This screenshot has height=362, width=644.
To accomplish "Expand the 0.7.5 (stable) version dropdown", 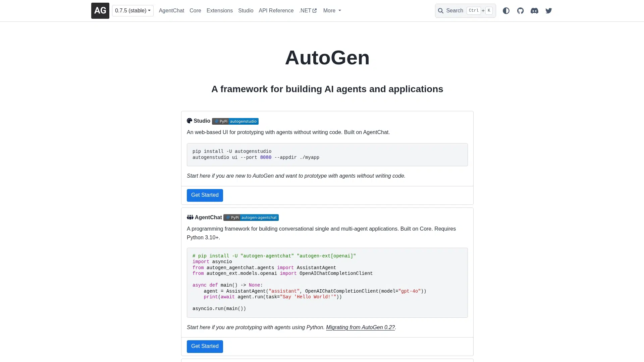I will (x=132, y=11).
